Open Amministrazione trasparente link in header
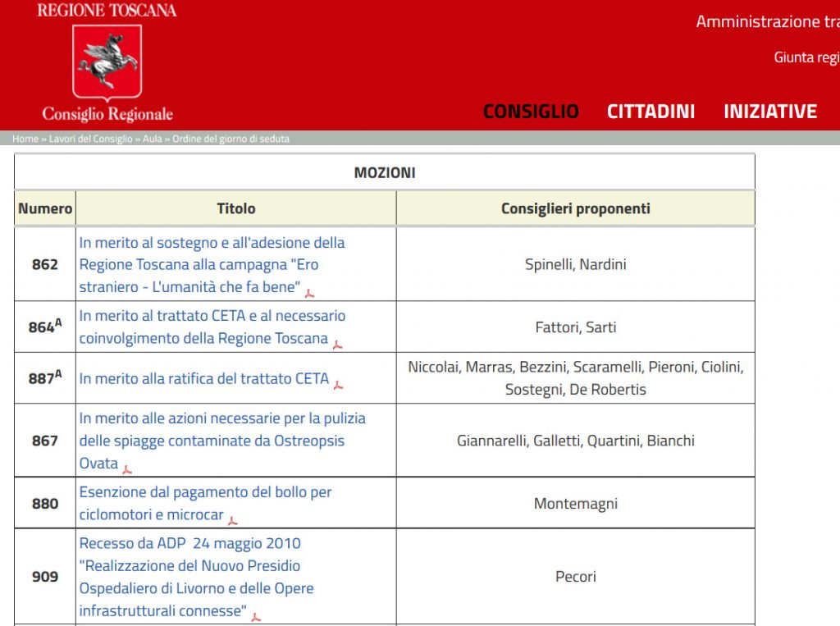This screenshot has height=626, width=840. click(767, 22)
